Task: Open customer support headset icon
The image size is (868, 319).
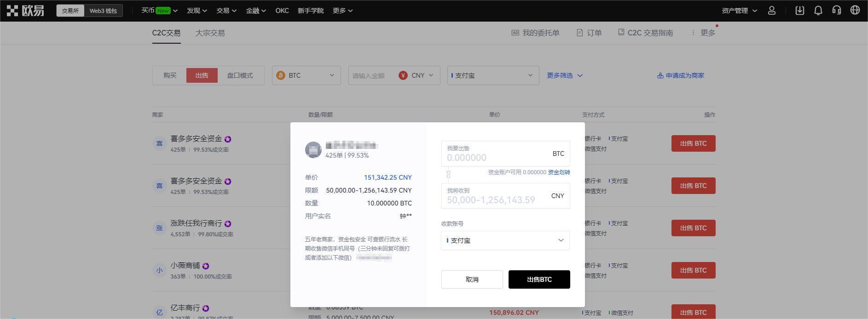Action: [836, 11]
